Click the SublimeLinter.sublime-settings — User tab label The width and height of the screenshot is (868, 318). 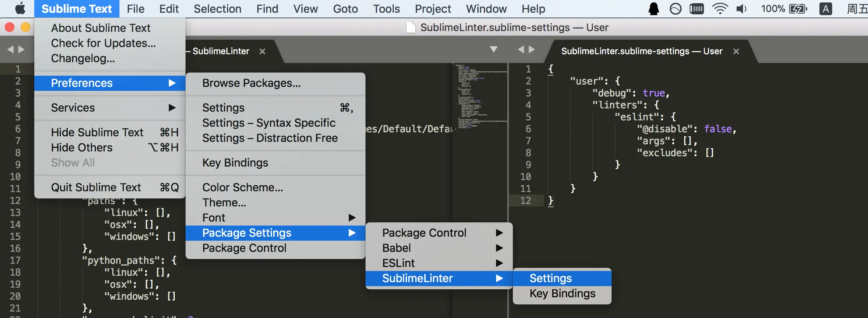click(641, 51)
